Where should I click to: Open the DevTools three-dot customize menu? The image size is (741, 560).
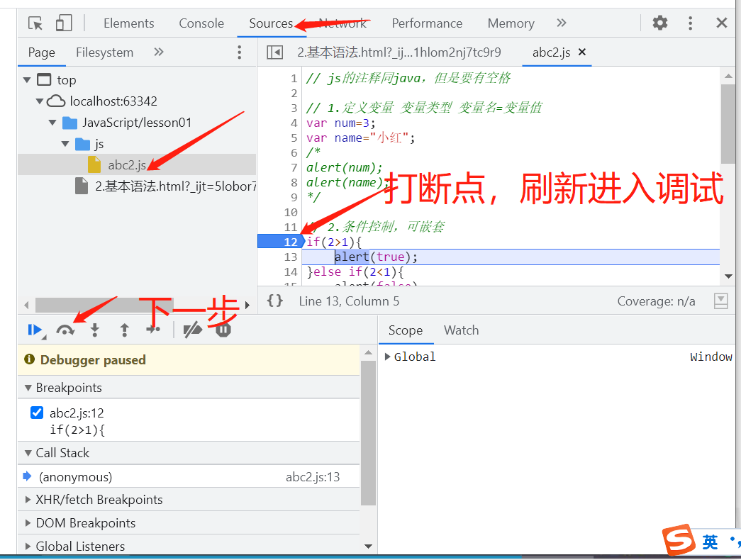[x=691, y=23]
